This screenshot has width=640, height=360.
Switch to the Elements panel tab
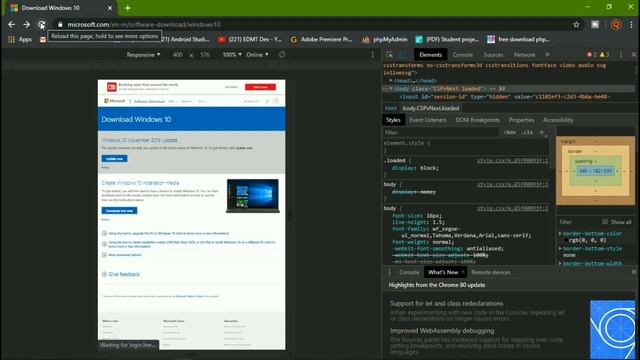pos(430,55)
